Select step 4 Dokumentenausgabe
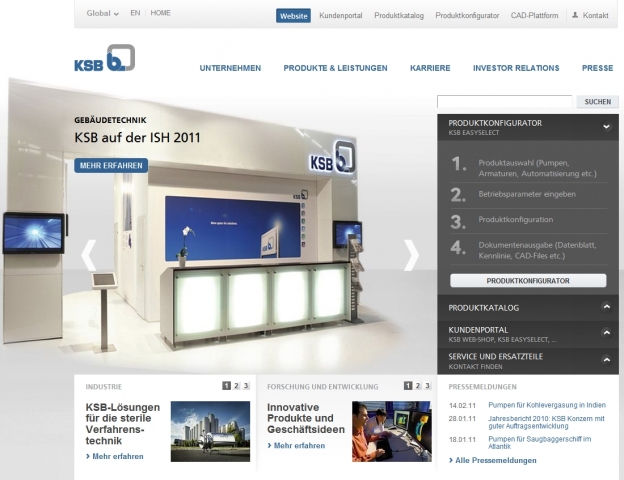Screen dimensions: 624x480 pos(528,250)
